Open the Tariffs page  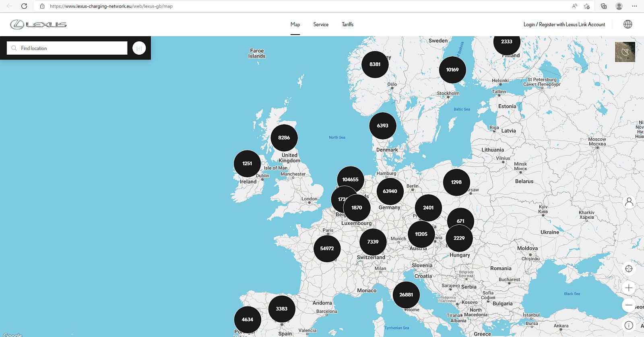pos(347,25)
